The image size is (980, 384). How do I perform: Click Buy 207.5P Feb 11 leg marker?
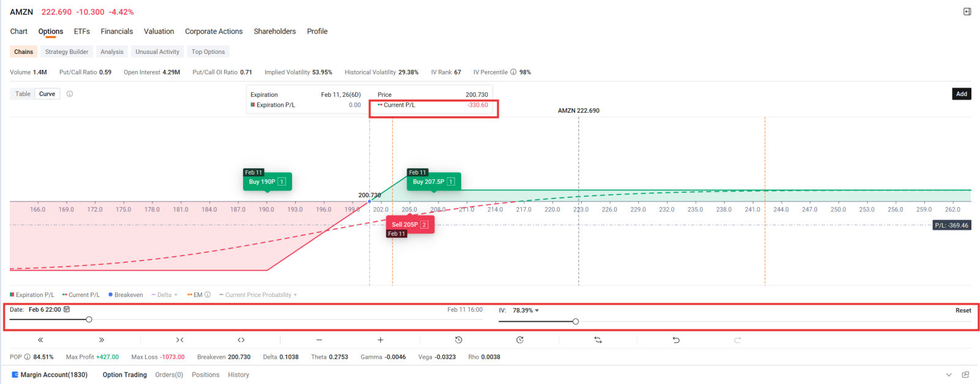(434, 181)
